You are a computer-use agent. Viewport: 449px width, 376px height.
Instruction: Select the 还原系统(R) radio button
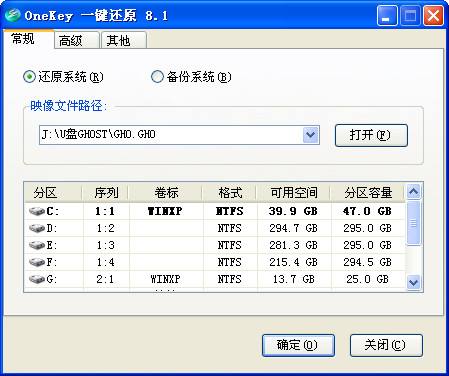(x=29, y=77)
